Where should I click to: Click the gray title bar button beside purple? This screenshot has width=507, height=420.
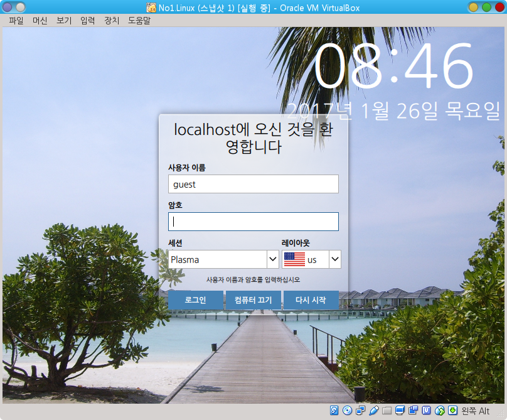[20, 7]
